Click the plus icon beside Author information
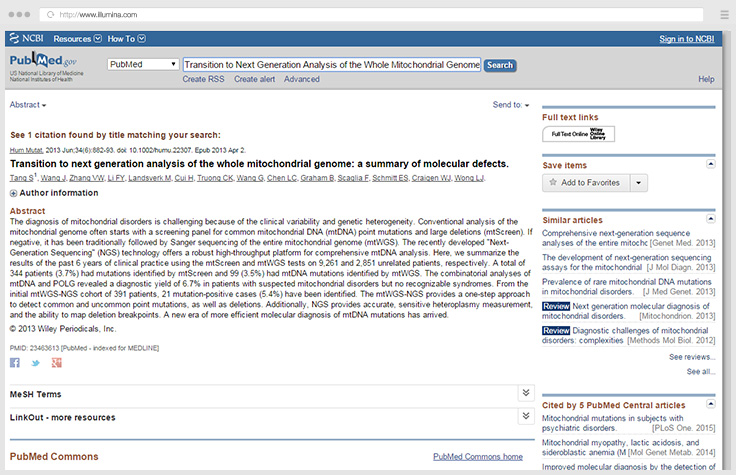Image resolution: width=736 pixels, height=475 pixels. [14, 192]
